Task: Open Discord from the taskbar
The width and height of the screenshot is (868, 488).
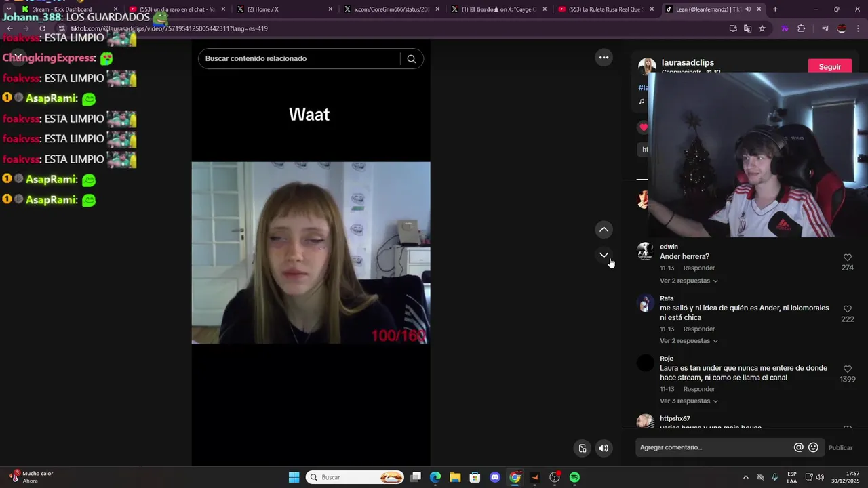Action: pos(495,477)
